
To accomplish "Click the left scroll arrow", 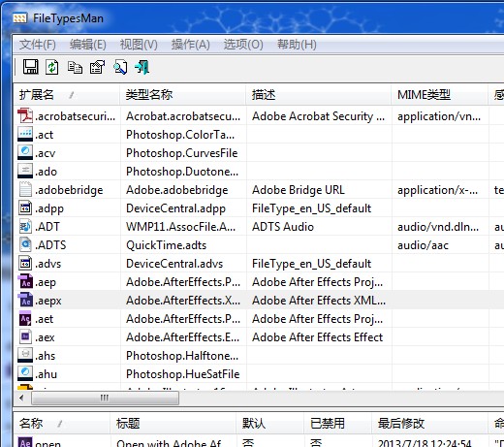I will pos(21,398).
